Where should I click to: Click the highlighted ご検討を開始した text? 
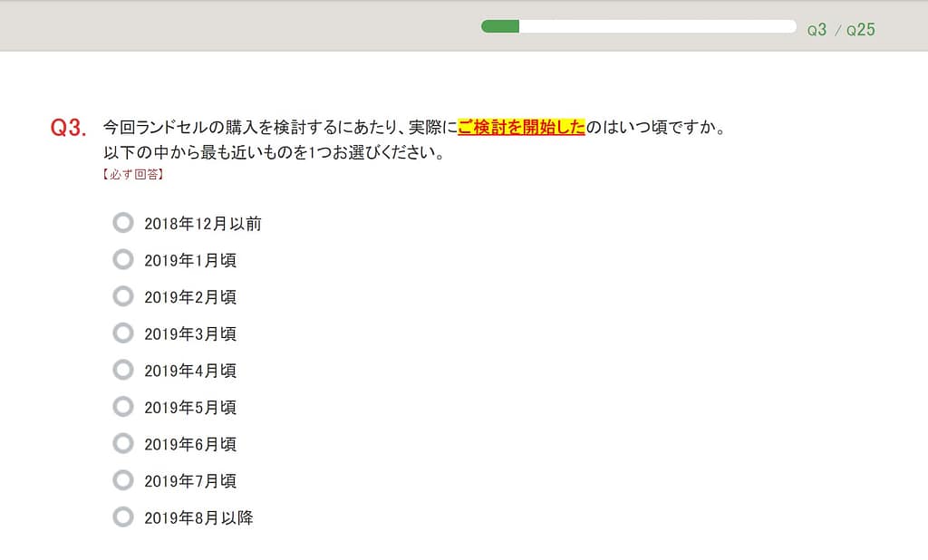[x=521, y=128]
